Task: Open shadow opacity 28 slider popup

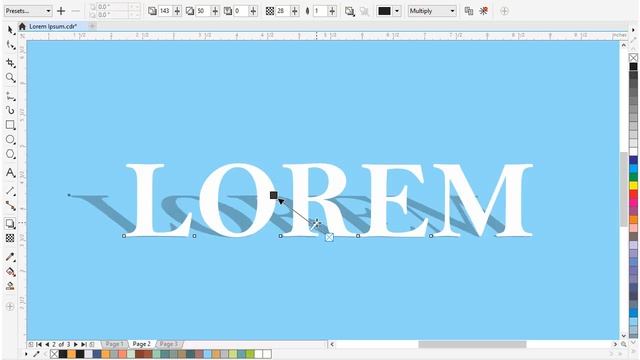Action: [x=295, y=11]
